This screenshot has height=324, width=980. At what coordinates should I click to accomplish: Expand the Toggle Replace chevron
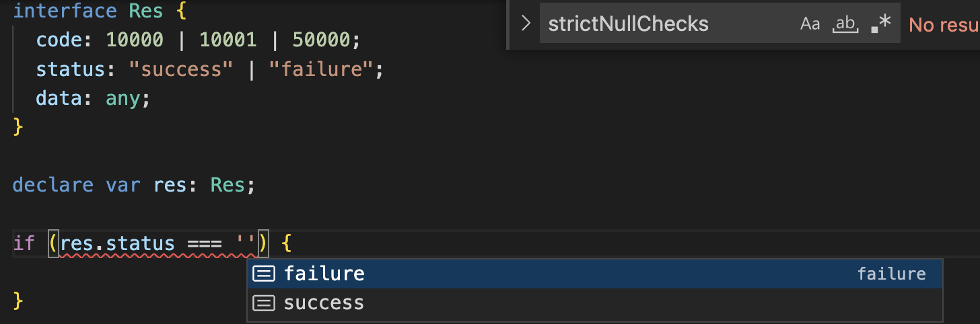point(526,24)
